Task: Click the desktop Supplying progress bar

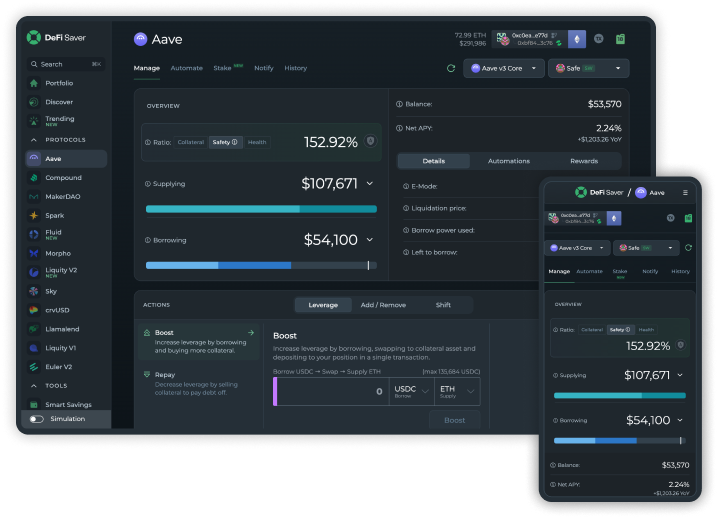Action: click(x=261, y=209)
